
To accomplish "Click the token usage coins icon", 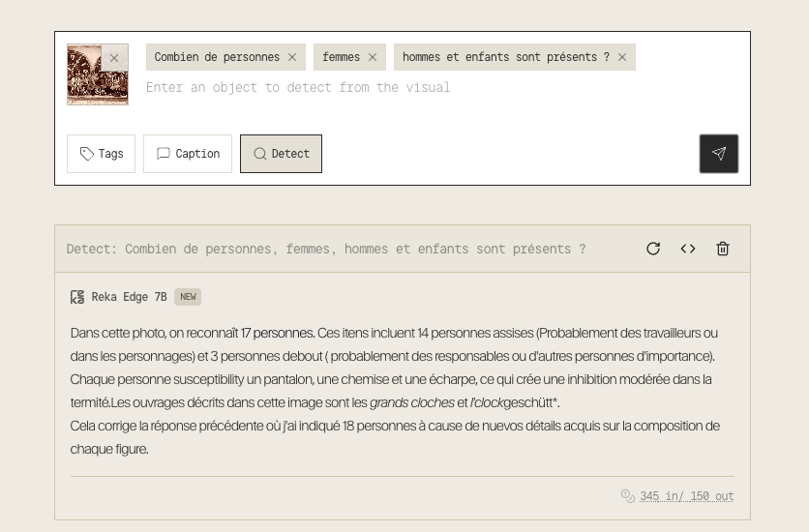I will (x=628, y=496).
